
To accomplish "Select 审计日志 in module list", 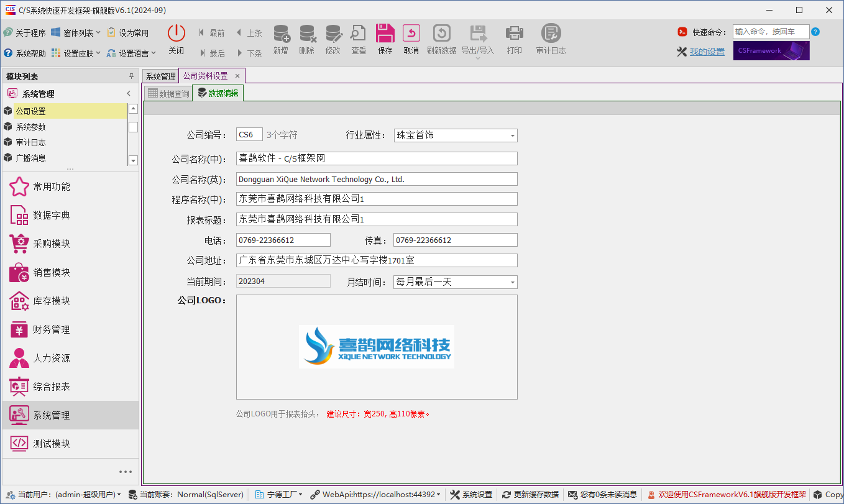I will [x=64, y=142].
